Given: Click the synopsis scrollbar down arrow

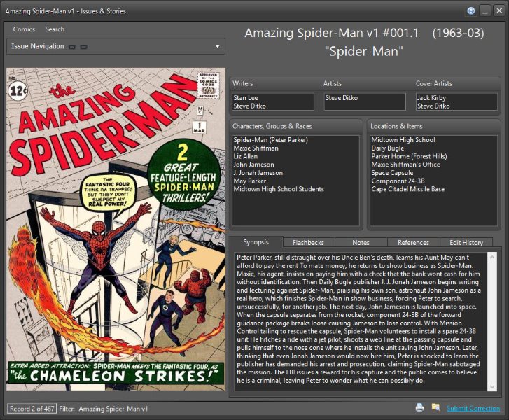Looking at the screenshot, I should pyautogui.click(x=492, y=386).
